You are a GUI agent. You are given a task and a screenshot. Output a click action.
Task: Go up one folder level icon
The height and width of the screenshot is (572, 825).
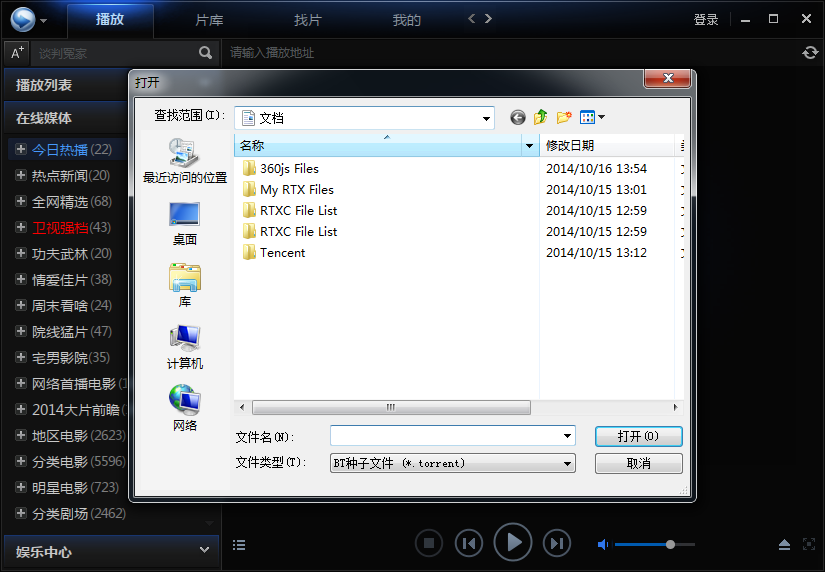pos(541,117)
